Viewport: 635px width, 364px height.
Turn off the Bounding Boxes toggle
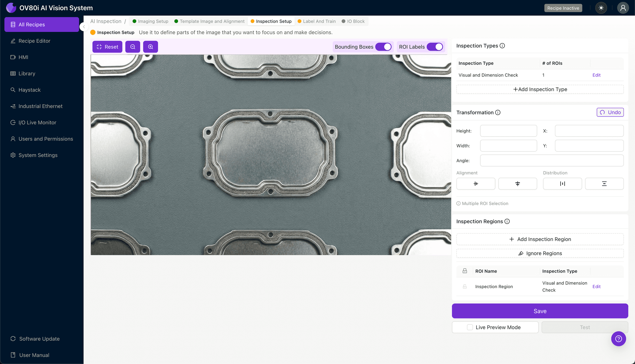coord(384,47)
